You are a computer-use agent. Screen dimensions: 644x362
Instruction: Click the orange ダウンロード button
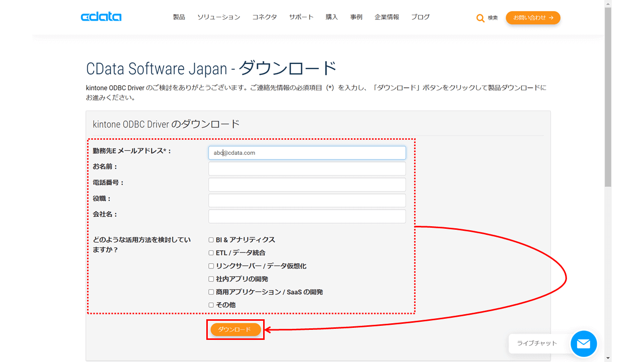click(235, 329)
